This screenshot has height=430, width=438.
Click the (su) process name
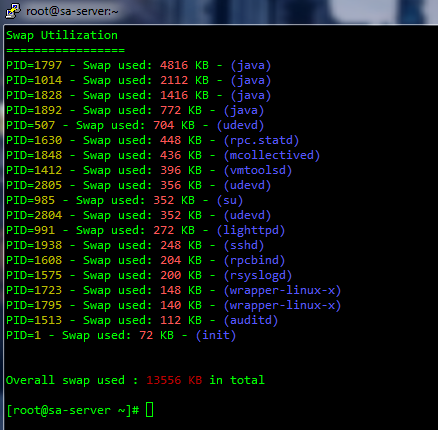230,200
